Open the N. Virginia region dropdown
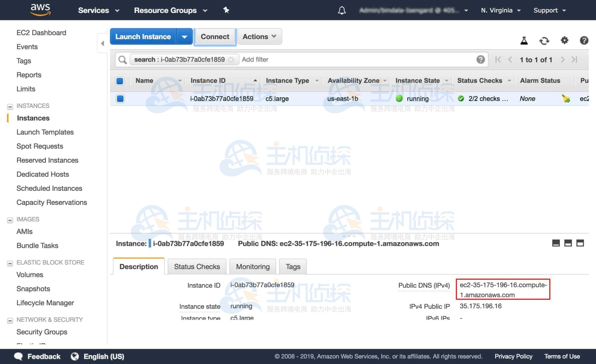Image resolution: width=596 pixels, height=364 pixels. click(500, 10)
